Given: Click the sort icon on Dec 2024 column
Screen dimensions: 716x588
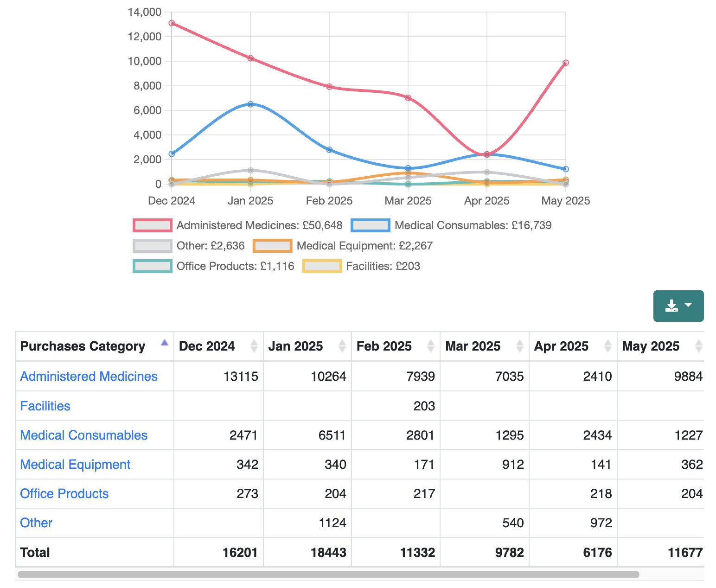Looking at the screenshot, I should 254,346.
